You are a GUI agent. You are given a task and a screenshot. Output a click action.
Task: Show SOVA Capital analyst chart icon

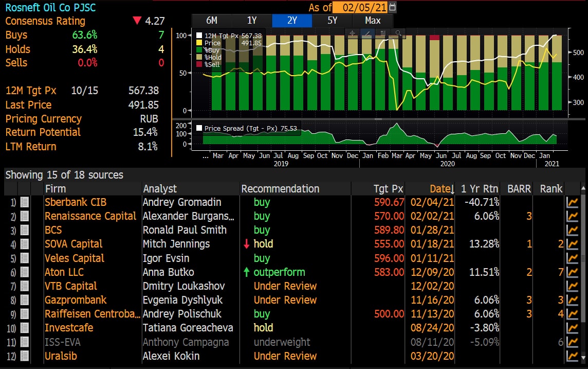[x=572, y=244]
